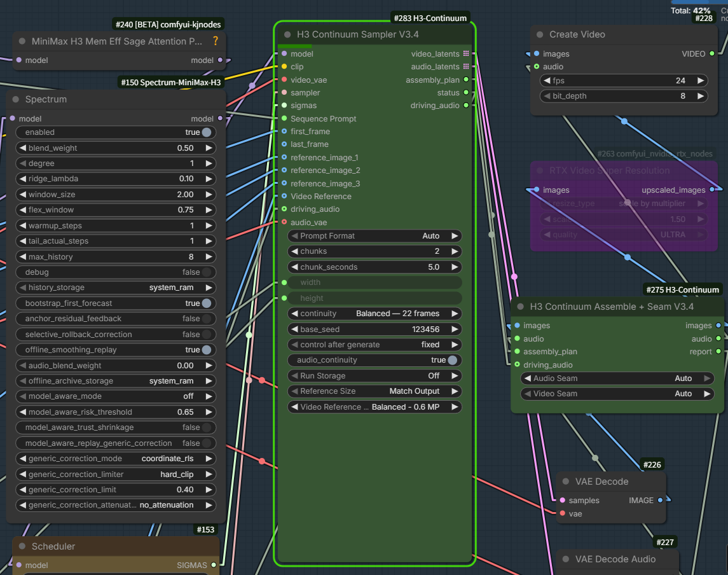Image resolution: width=728 pixels, height=575 pixels.
Task: Open control after generate fixed dropdown
Action: point(374,345)
